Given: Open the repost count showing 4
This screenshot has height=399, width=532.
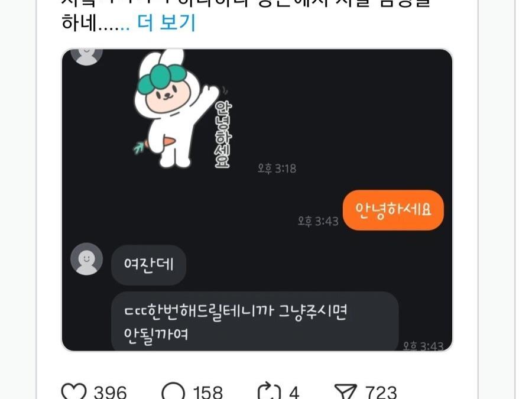Looking at the screenshot, I should point(294,392).
